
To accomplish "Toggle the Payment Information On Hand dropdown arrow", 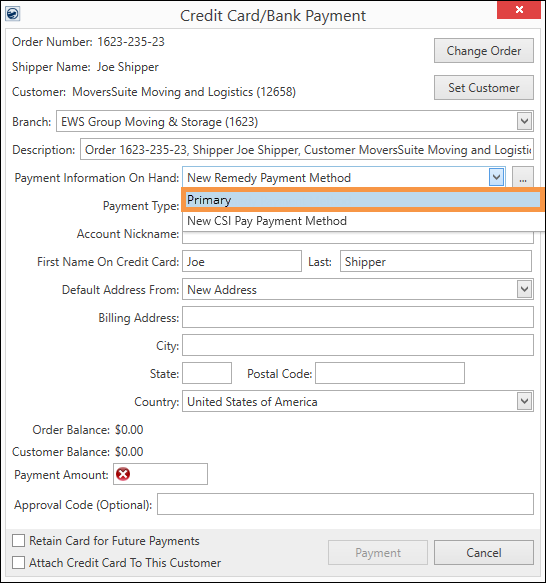I will (497, 177).
